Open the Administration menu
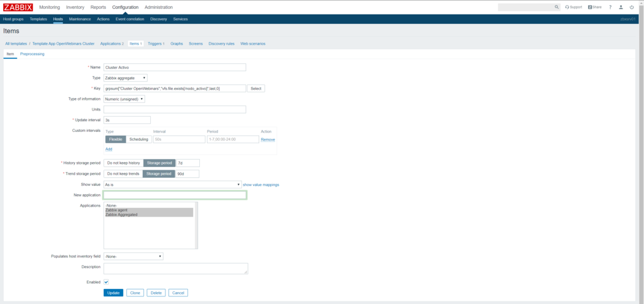This screenshot has width=644, height=304. [x=158, y=7]
